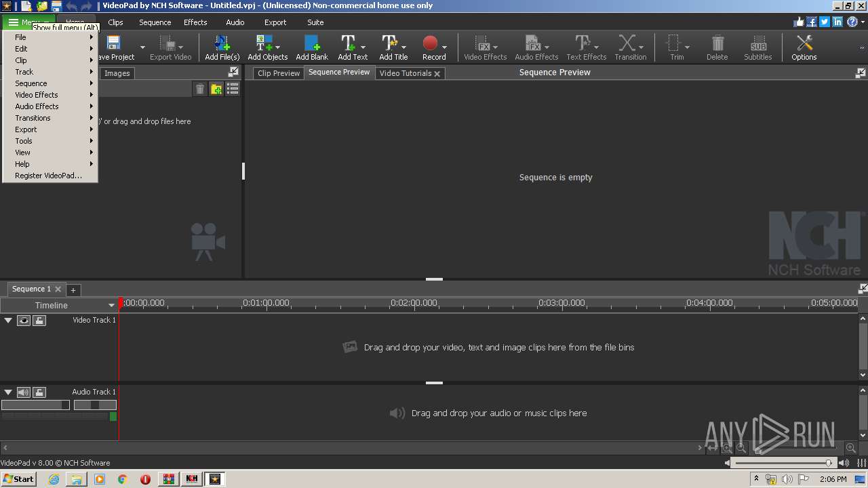Screen dimensions: 868x488
Task: Open the Options wrench icon
Action: coord(804,43)
